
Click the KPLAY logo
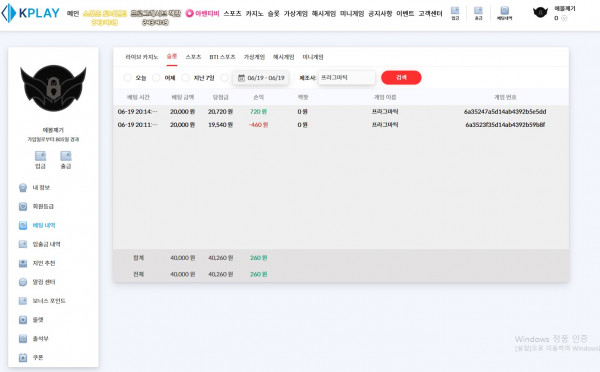tap(31, 13)
